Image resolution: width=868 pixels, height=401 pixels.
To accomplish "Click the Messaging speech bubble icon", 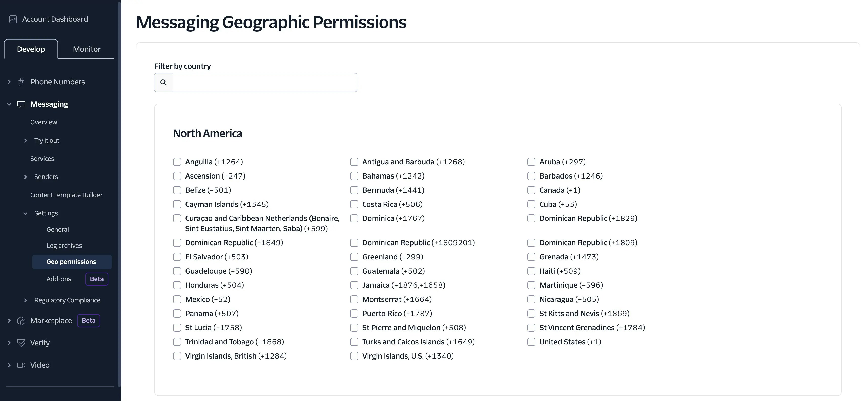I will [x=21, y=104].
